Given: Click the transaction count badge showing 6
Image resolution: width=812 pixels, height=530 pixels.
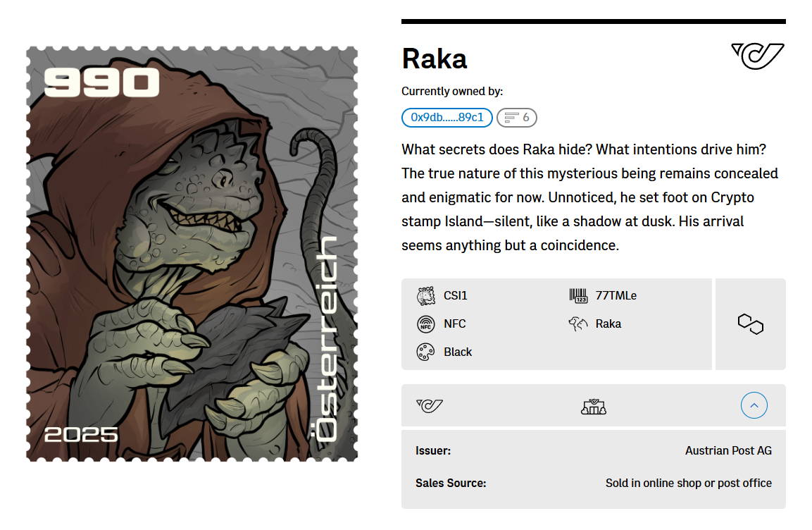Looking at the screenshot, I should [517, 118].
